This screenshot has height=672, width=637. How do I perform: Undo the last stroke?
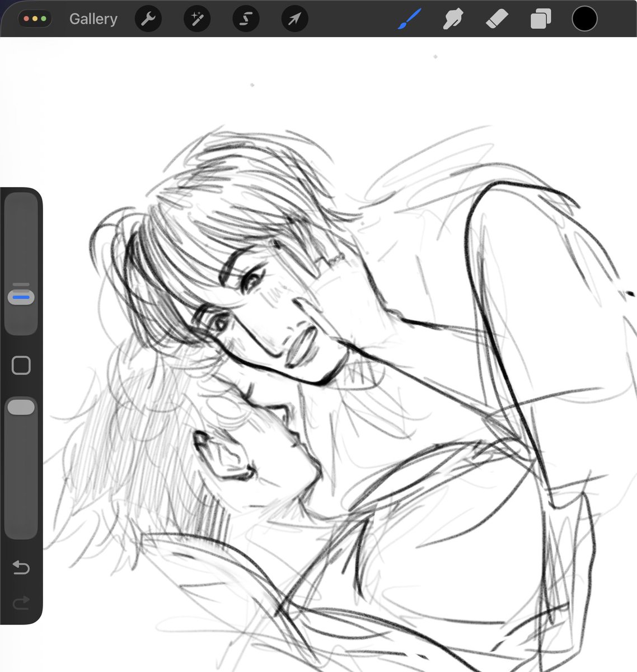coord(21,568)
